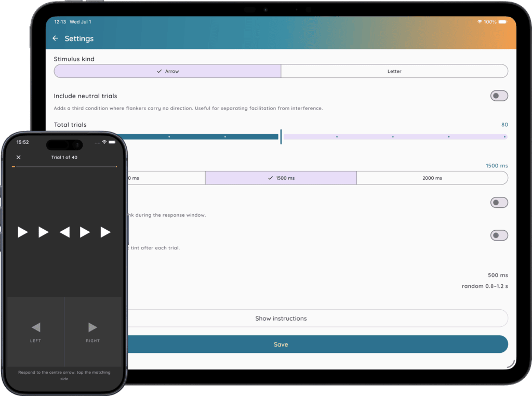This screenshot has height=396, width=532.
Task: Enable the Include neutral trials switch
Action: point(499,96)
